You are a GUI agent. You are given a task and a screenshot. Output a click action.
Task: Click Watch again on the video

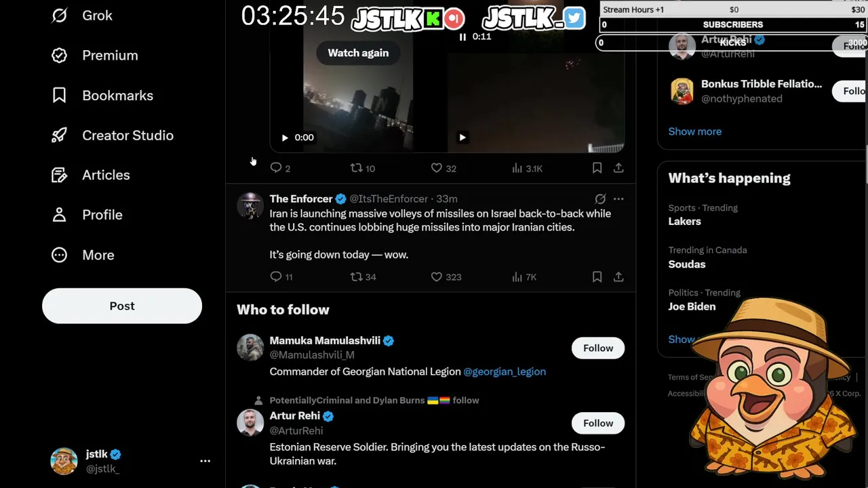click(358, 53)
